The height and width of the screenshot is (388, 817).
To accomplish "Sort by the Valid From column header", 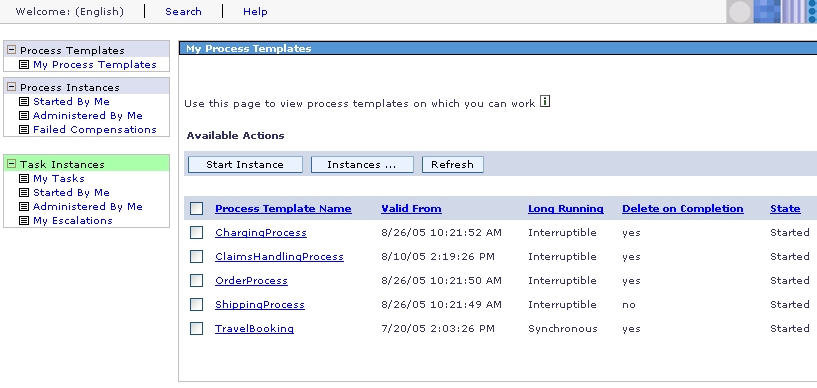I will 411,209.
